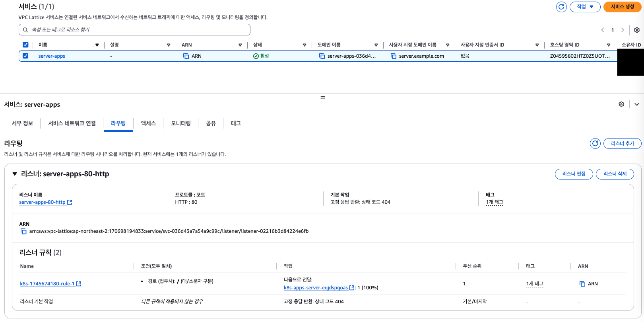
Task: Click the 리스너 삭제 button
Action: click(x=615, y=174)
